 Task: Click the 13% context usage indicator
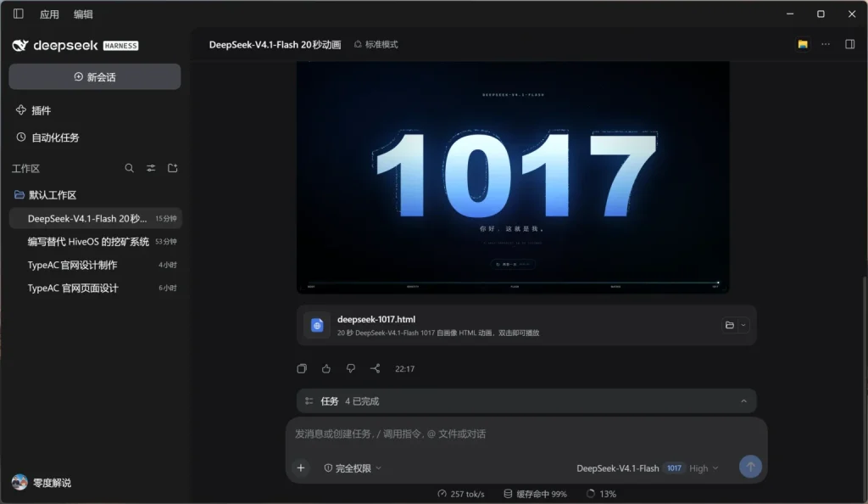pos(601,494)
